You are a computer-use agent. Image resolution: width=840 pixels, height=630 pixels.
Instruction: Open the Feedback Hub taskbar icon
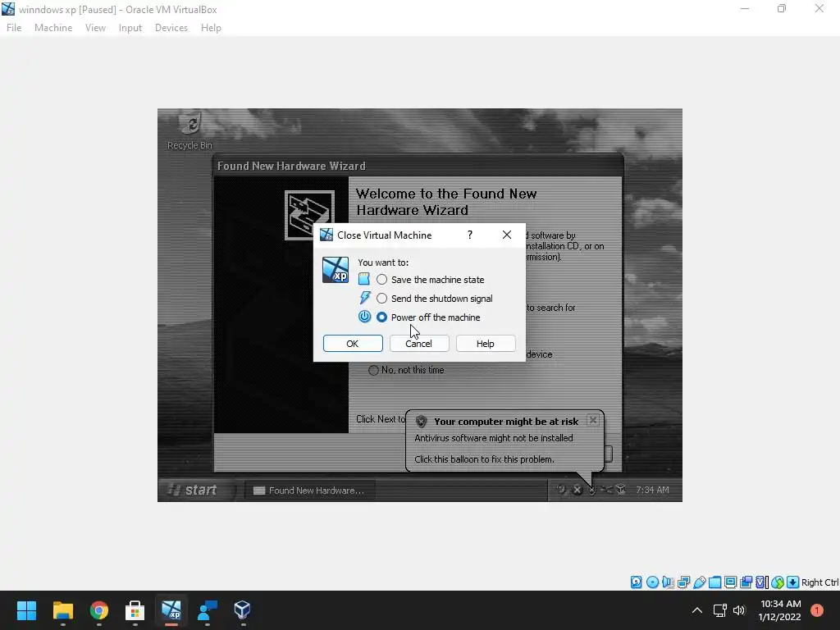[208, 610]
